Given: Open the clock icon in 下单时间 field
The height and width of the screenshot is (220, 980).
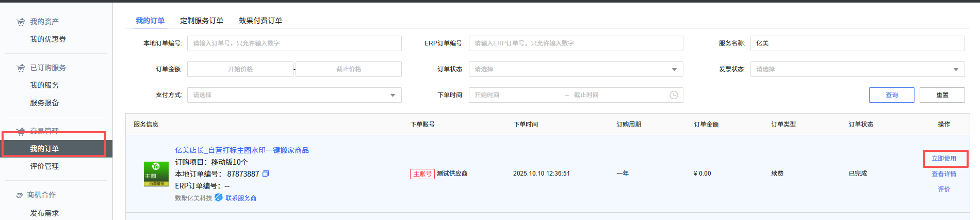Looking at the screenshot, I should click(674, 95).
